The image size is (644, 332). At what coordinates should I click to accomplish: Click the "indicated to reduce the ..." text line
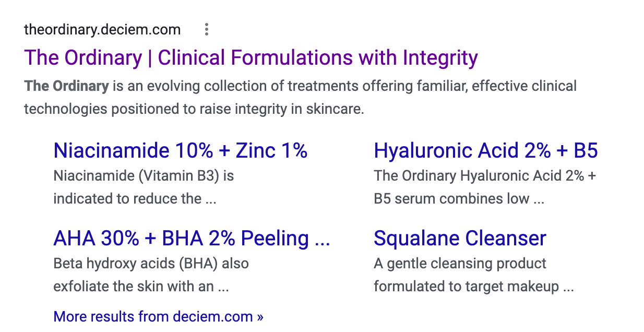point(135,199)
